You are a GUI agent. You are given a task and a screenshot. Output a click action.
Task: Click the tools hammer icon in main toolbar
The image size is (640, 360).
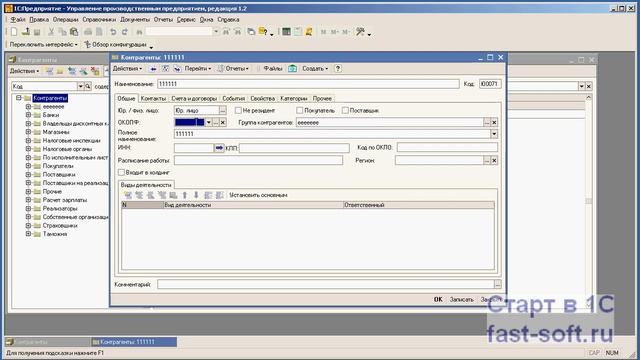[360, 31]
